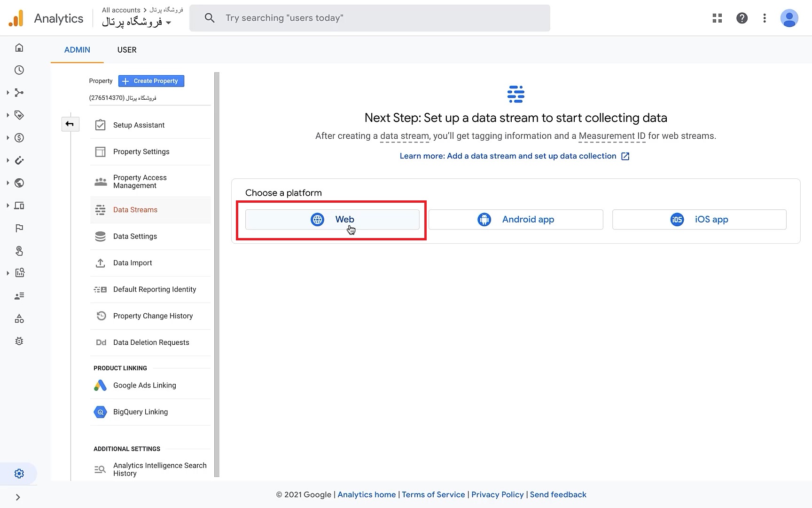Click the back arrow button beside property column
Viewport: 812px width, 508px height.
click(70, 124)
